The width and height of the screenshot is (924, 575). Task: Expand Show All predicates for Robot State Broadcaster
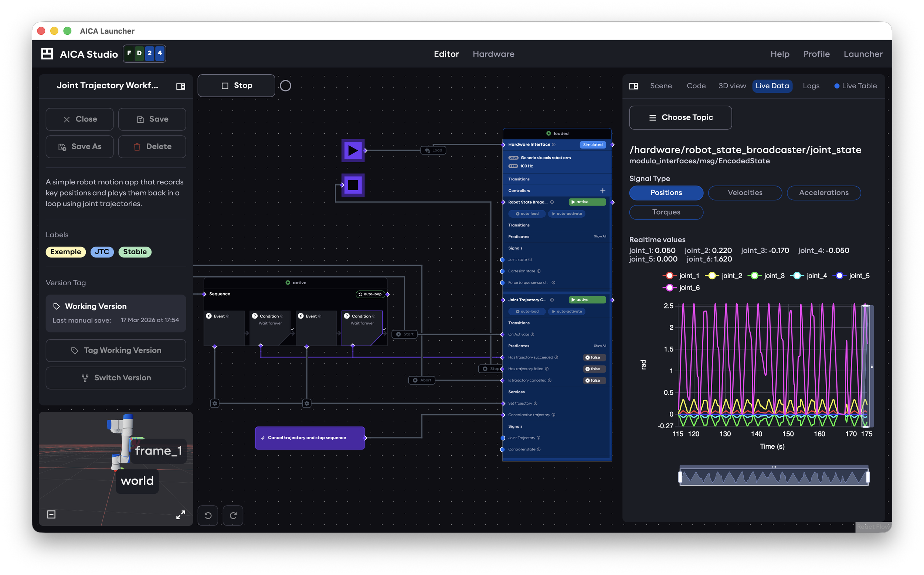(x=600, y=237)
